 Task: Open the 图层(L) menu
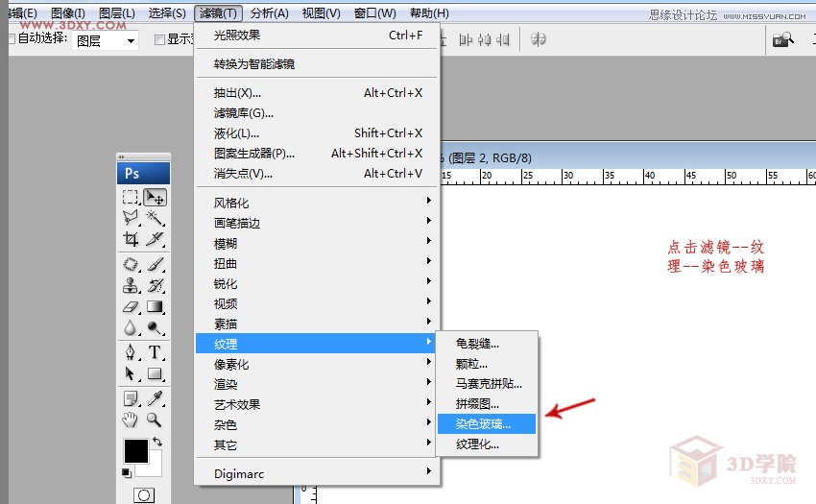[117, 13]
